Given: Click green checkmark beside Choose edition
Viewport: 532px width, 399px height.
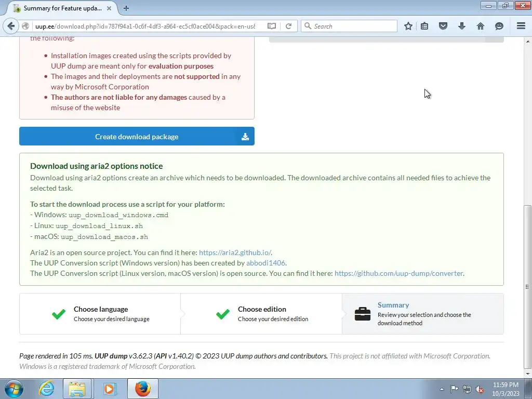Looking at the screenshot, I should 223,314.
